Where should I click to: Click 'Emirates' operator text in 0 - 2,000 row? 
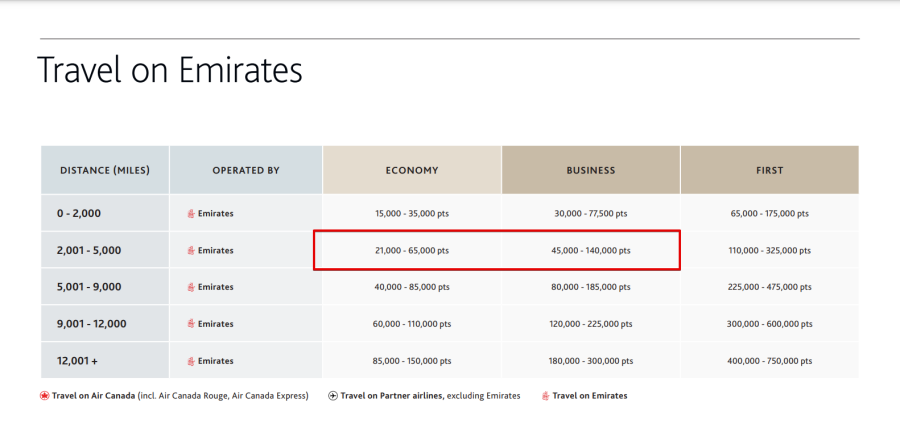(216, 213)
